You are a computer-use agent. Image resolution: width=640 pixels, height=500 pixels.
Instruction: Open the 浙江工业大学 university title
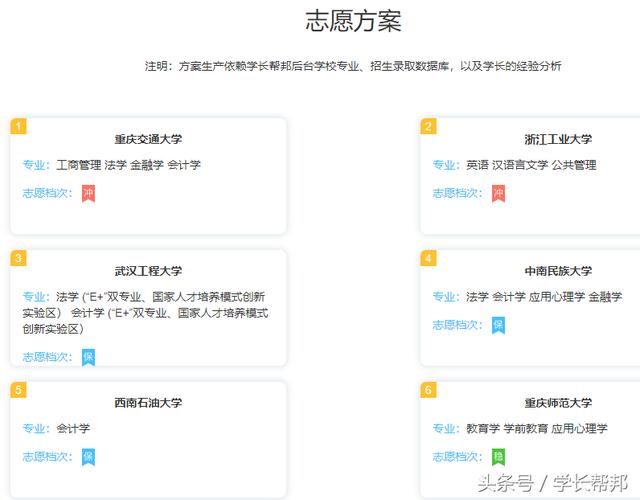(558, 139)
